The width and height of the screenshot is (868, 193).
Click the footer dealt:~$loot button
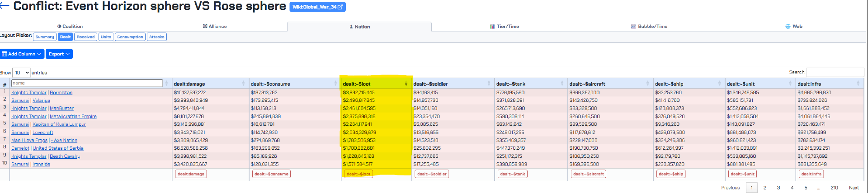pyautogui.click(x=359, y=174)
